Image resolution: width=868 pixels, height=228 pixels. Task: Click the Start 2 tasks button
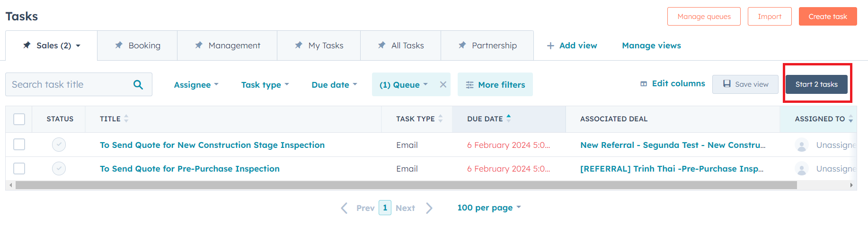816,84
